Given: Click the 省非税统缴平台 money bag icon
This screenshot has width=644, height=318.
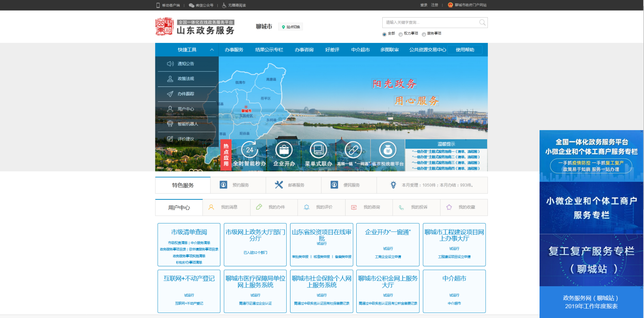Looking at the screenshot, I should [x=388, y=150].
